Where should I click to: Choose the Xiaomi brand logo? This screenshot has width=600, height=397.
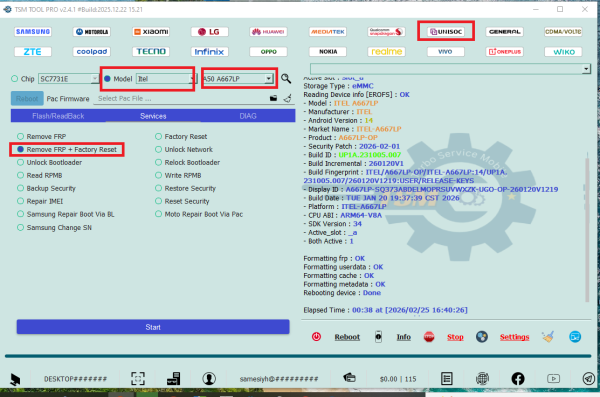pyautogui.click(x=151, y=31)
